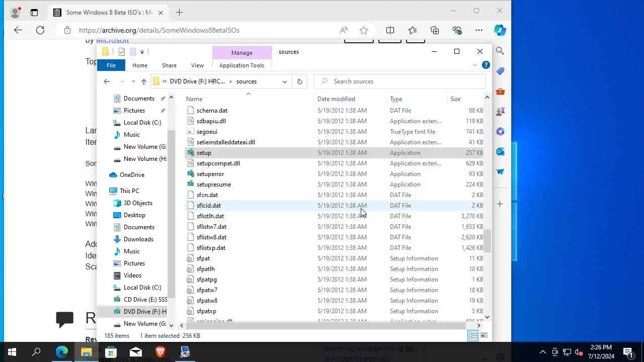
Task: Open address bar history dropdown
Action: tap(285, 81)
